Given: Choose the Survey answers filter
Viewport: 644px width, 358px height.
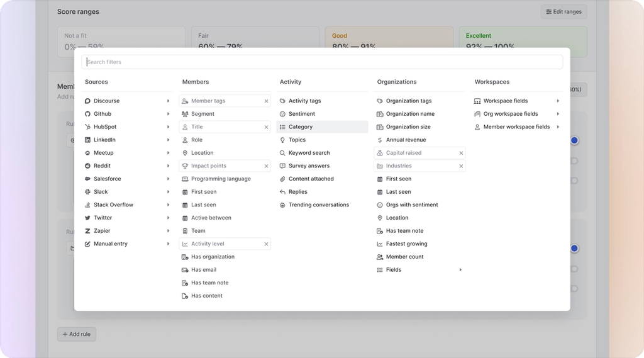Looking at the screenshot, I should [x=323, y=165].
